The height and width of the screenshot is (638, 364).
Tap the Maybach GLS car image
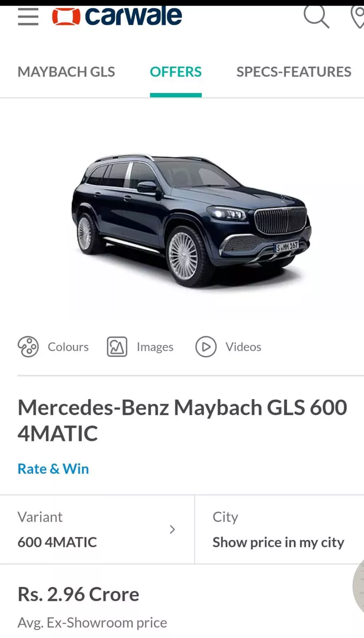point(191,220)
